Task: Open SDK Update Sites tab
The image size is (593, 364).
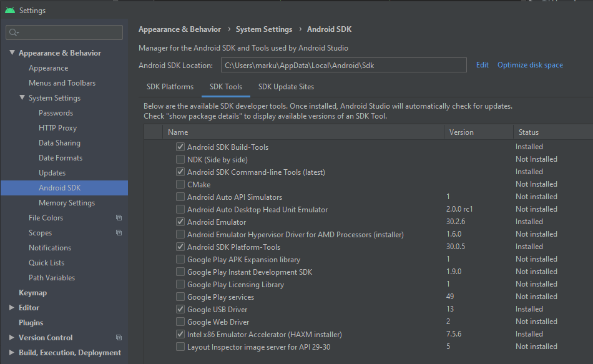Action: coord(286,87)
